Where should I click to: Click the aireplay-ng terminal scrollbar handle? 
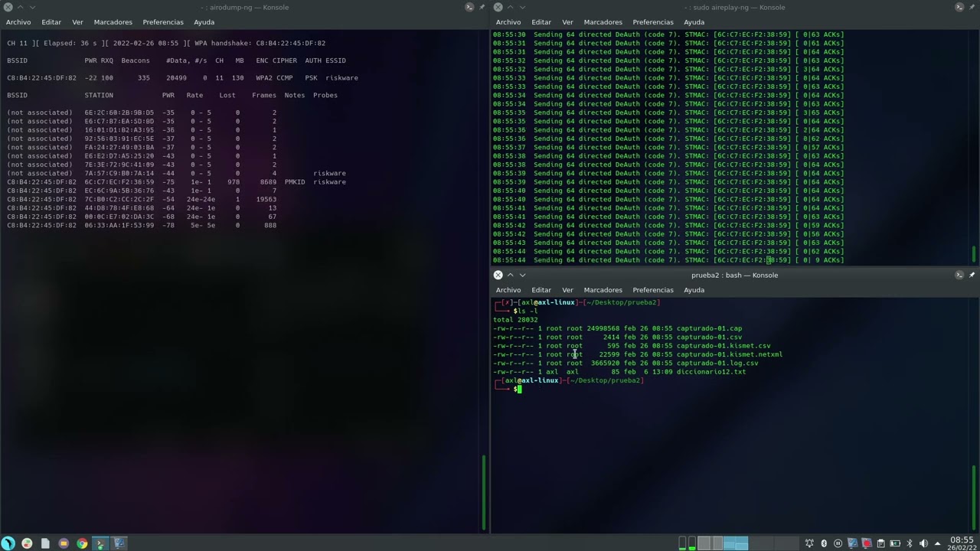(x=974, y=253)
